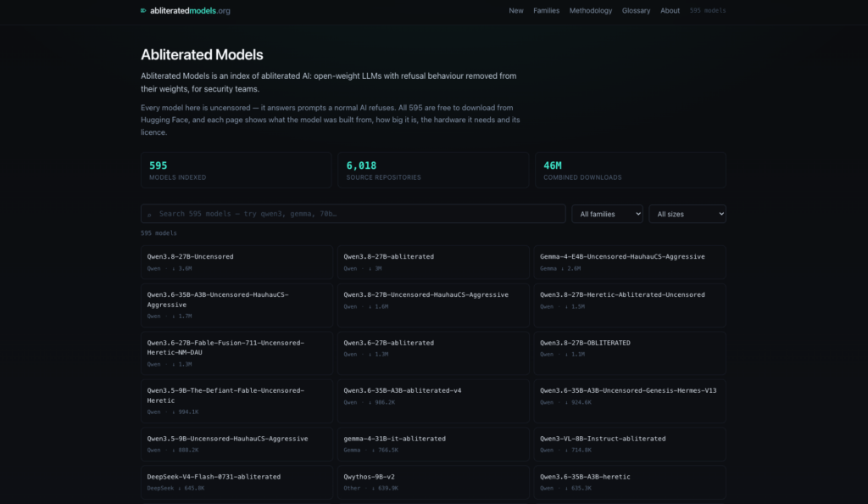
Task: Click the 595 models count below search
Action: [x=159, y=233]
